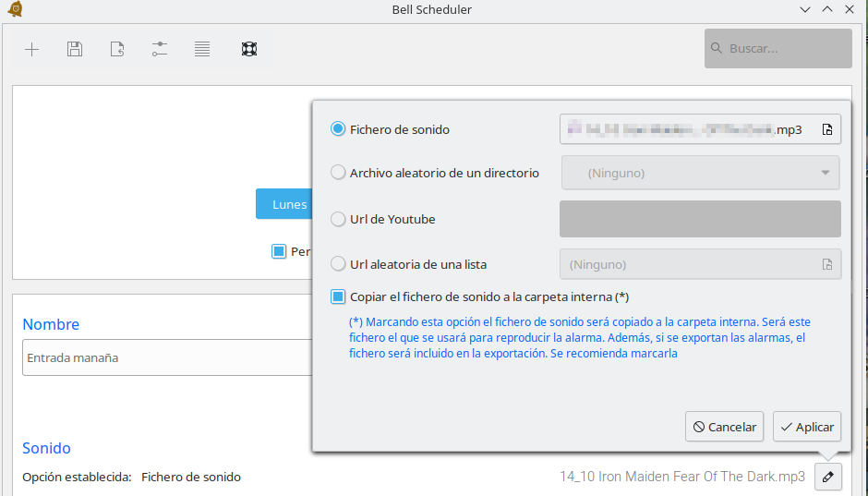Click the grey Youtube URL input field
The height and width of the screenshot is (496, 868).
coord(700,219)
